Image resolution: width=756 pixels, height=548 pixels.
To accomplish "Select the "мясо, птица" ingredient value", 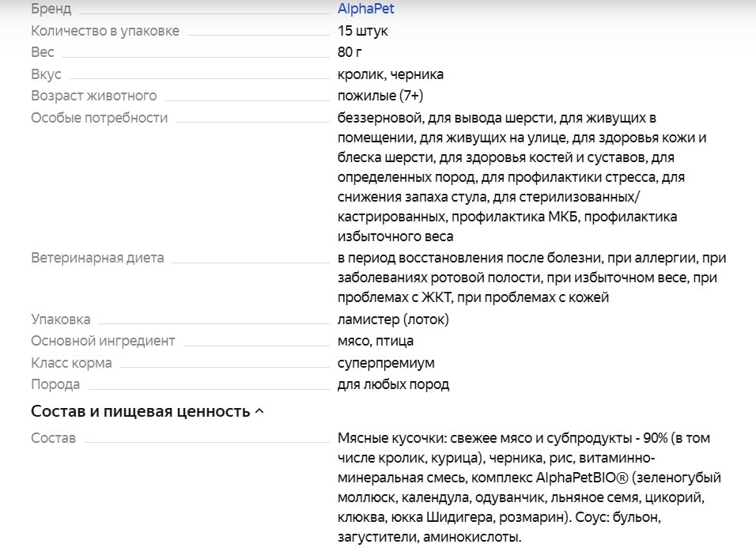I will coord(375,341).
